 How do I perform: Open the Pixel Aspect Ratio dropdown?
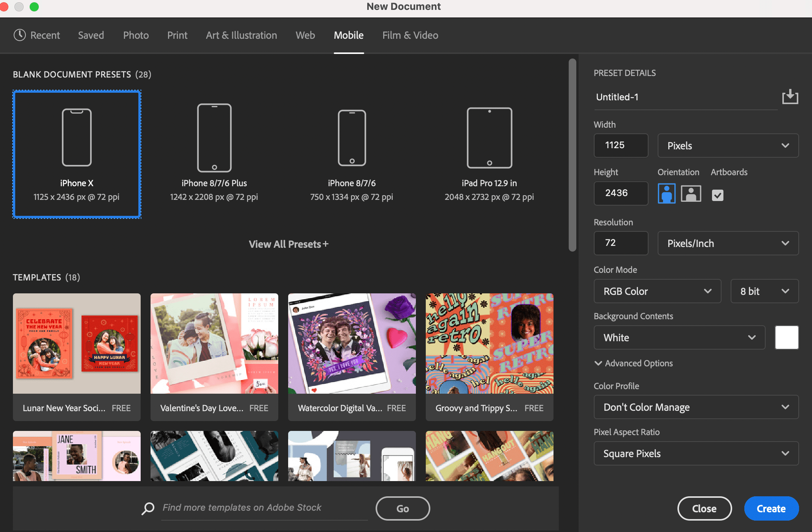coord(696,453)
